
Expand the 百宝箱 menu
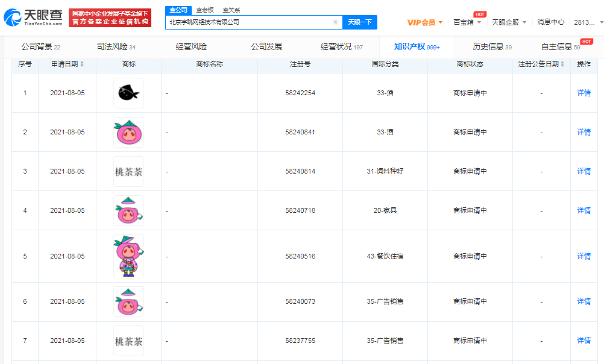(467, 22)
